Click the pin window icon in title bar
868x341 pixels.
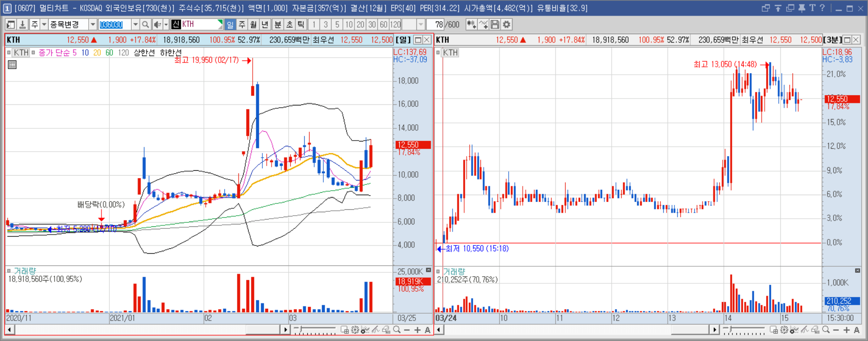(802, 8)
